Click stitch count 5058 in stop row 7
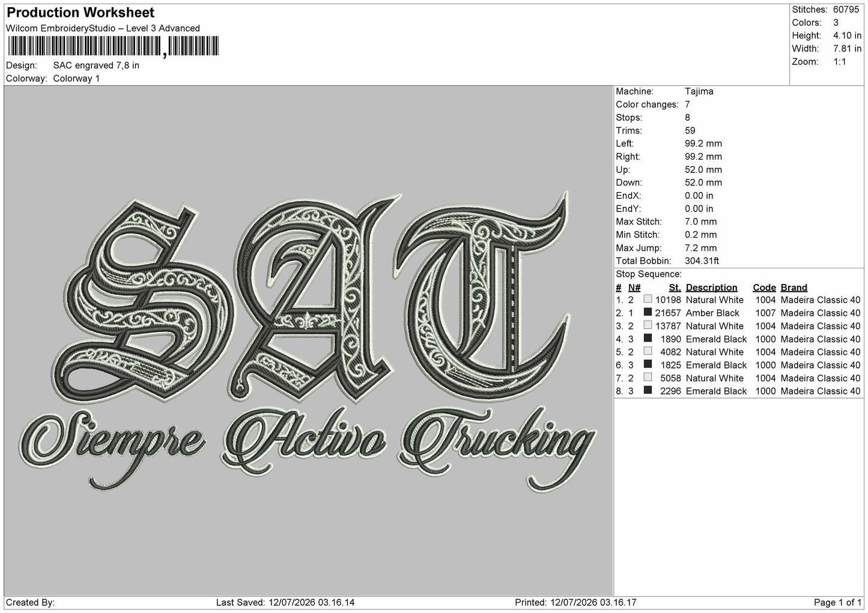 click(x=672, y=378)
